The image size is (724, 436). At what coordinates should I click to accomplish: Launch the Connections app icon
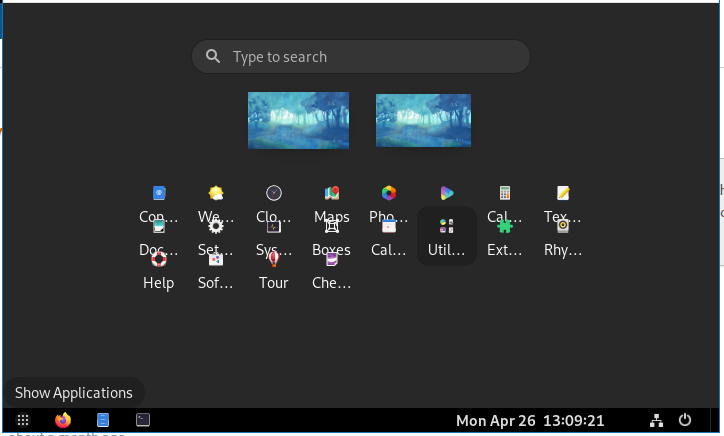159,193
